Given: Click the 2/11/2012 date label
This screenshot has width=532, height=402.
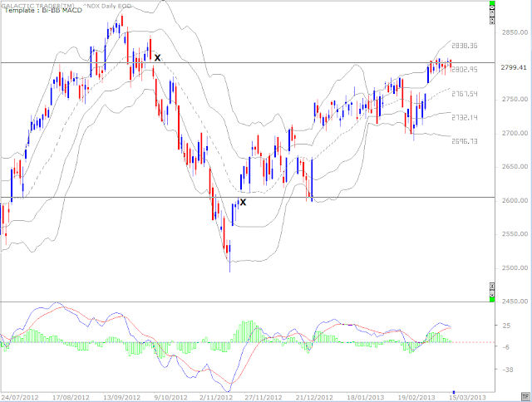Looking at the screenshot, I should [x=216, y=397].
